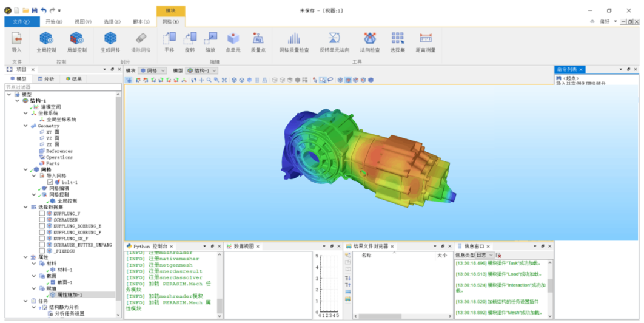Select the 旋转 rotate tool

190,41
